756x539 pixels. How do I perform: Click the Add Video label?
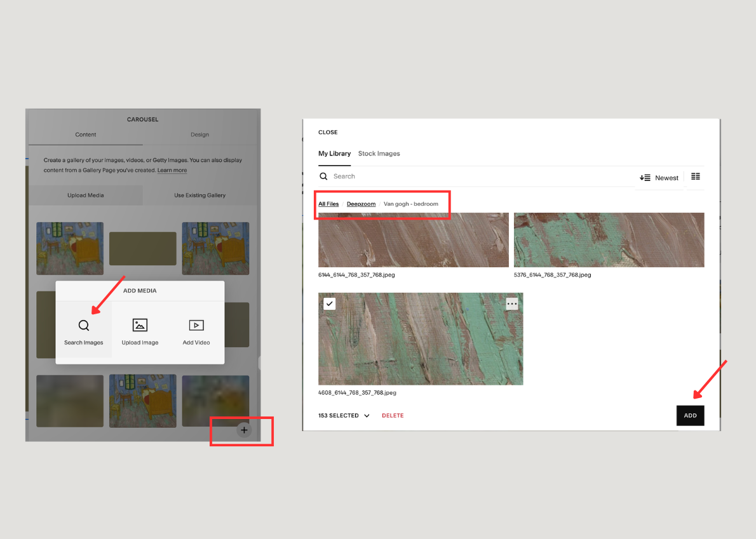coord(196,342)
